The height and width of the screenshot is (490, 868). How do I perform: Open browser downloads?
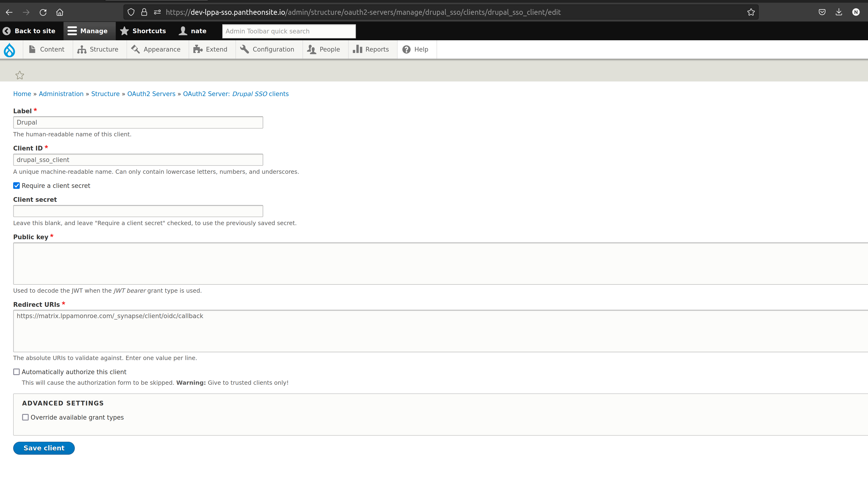coord(839,12)
